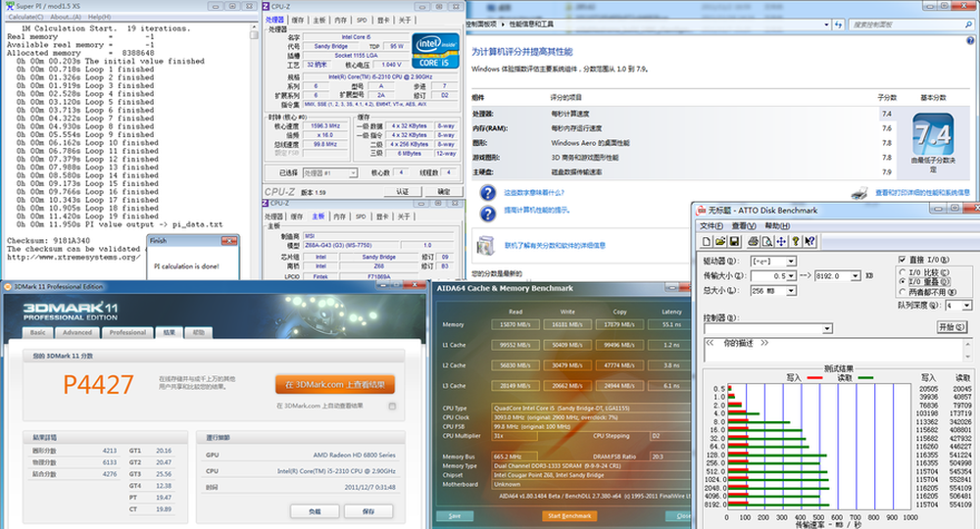
Task: Click the blue four-arrow icon in ATTO toolbar
Action: click(781, 242)
